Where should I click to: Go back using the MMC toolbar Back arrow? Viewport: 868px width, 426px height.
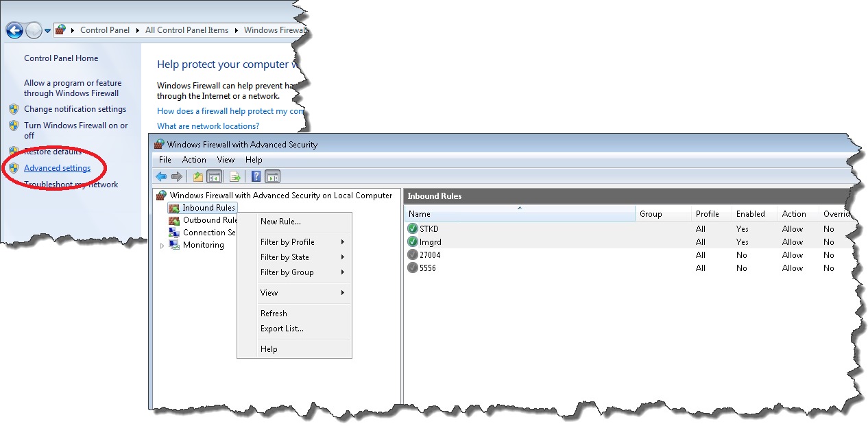click(x=161, y=176)
